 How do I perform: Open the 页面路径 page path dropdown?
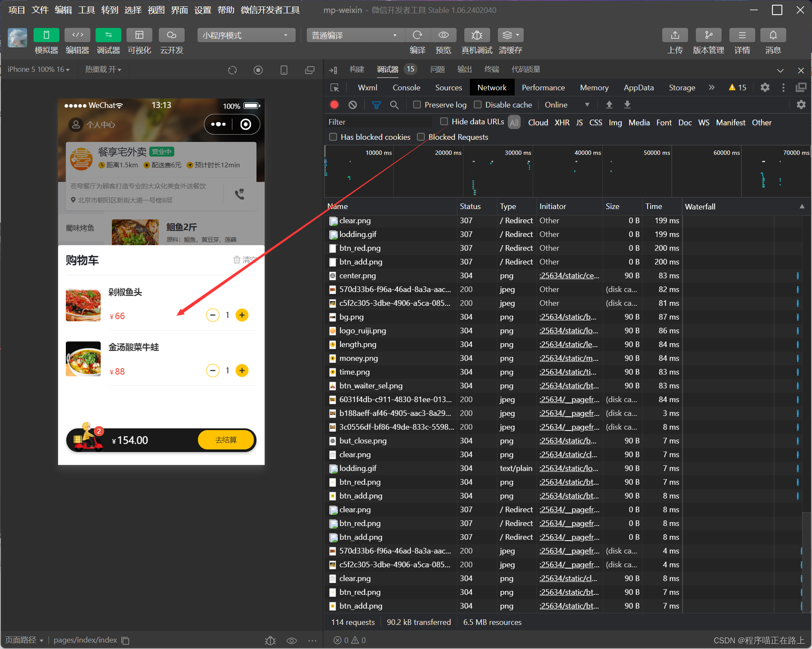(24, 640)
